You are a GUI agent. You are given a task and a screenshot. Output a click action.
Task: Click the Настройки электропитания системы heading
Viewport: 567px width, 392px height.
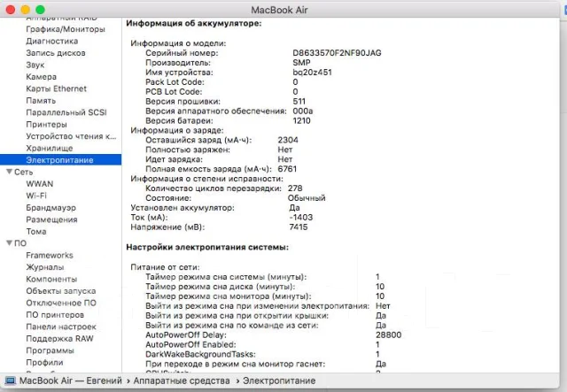point(207,248)
